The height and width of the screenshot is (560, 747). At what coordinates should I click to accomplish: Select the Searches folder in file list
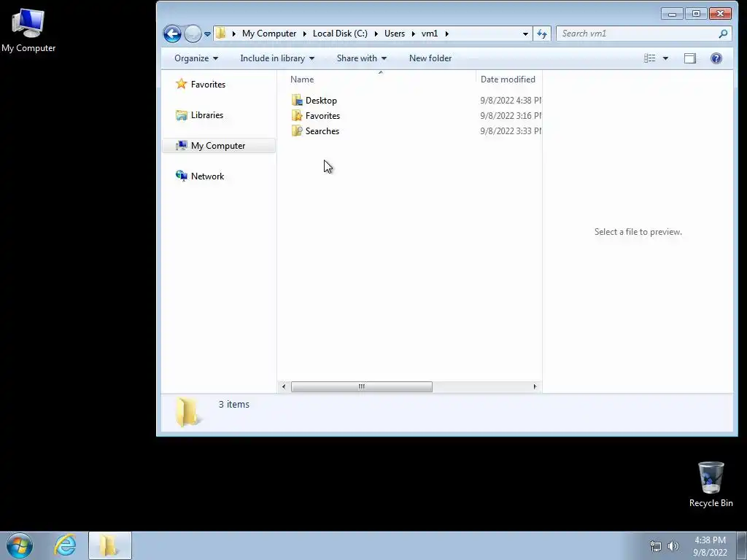pyautogui.click(x=322, y=131)
